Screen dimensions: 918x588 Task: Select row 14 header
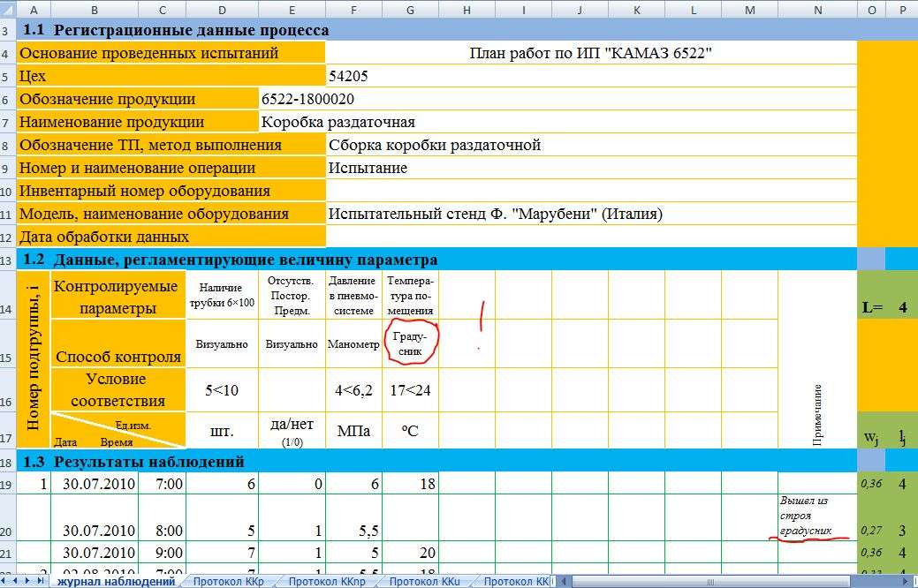(x=8, y=308)
